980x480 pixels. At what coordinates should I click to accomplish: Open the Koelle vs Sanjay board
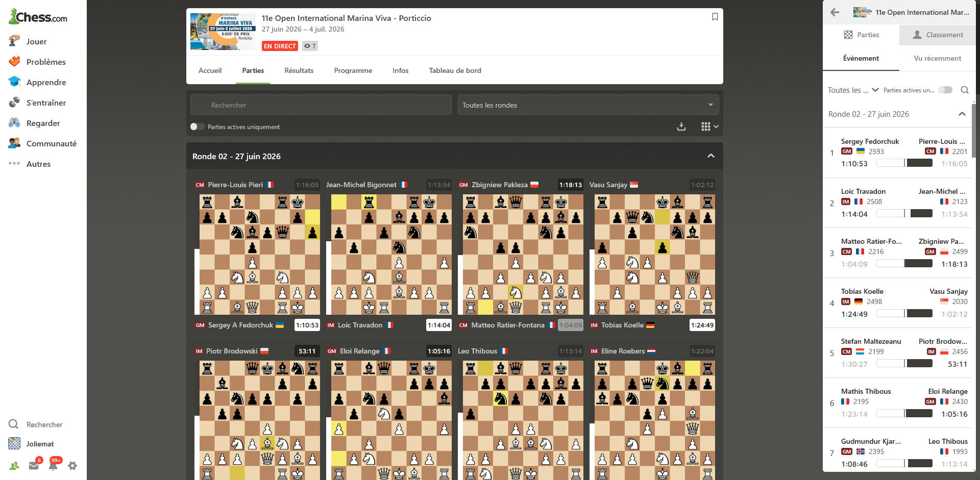(x=655, y=255)
